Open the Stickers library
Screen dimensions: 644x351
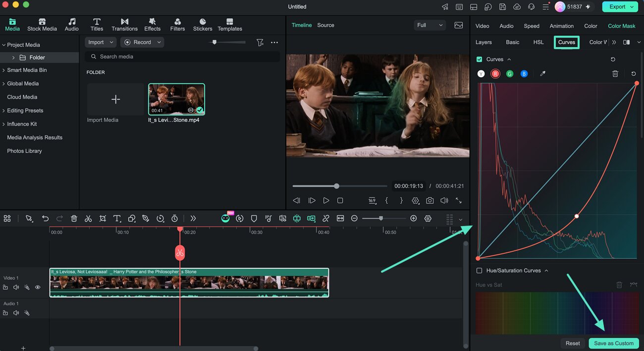[x=203, y=25]
